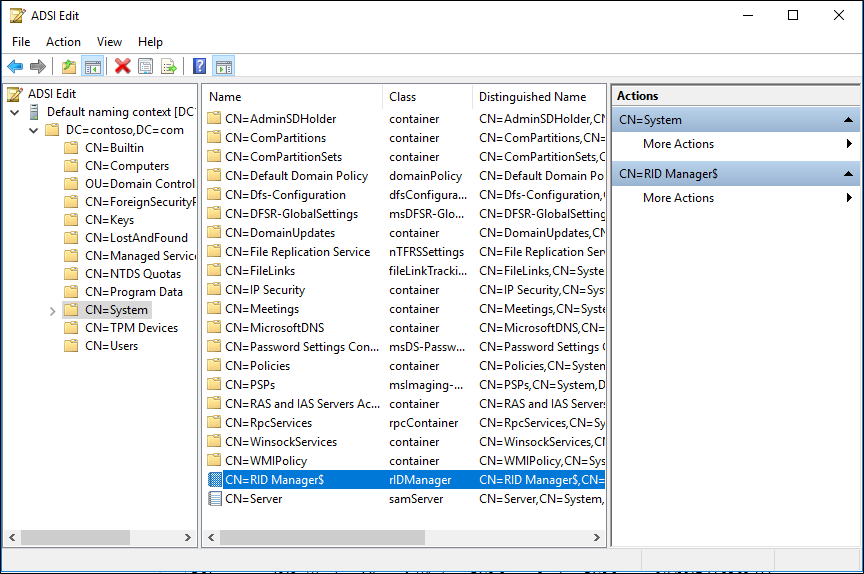Select CN=Builtin in the tree

click(x=114, y=148)
